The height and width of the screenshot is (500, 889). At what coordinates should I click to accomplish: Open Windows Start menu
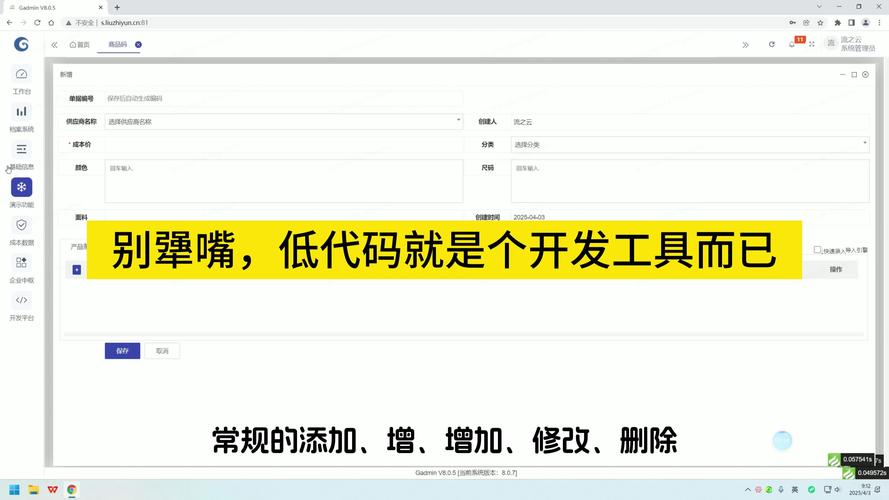pyautogui.click(x=15, y=489)
